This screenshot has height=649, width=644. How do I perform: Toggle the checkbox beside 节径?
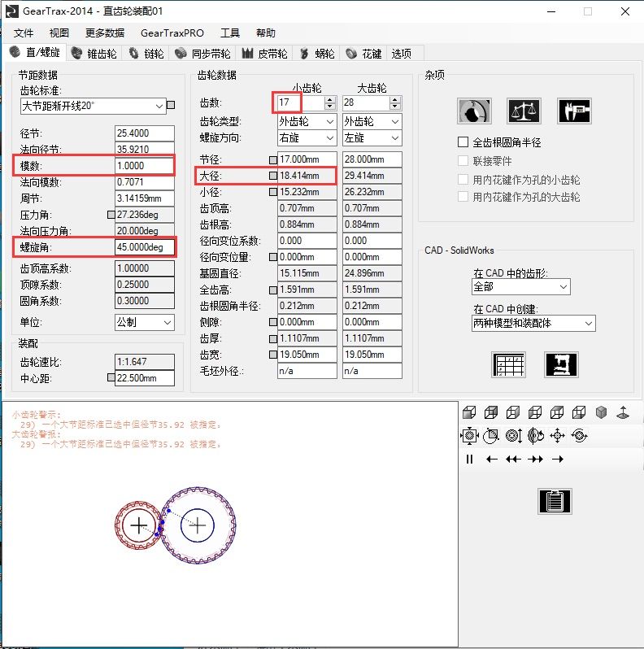272,159
